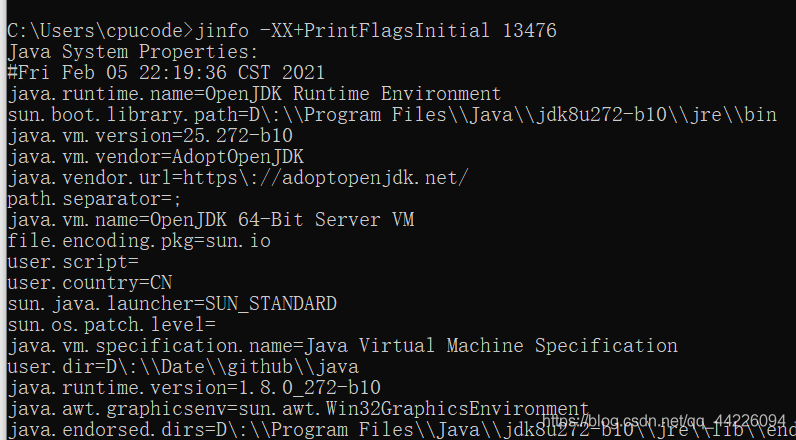Image resolution: width=796 pixels, height=440 pixels.
Task: Click the sun.java.launcher=SUN_STANDARD line
Action: 171,303
